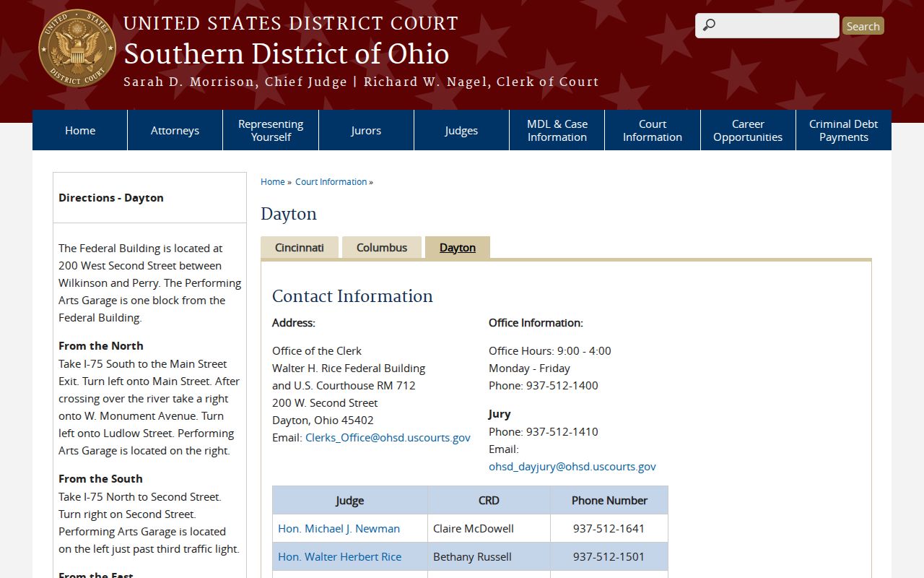The image size is (924, 578).
Task: Open the Court Information menu
Action: (653, 130)
